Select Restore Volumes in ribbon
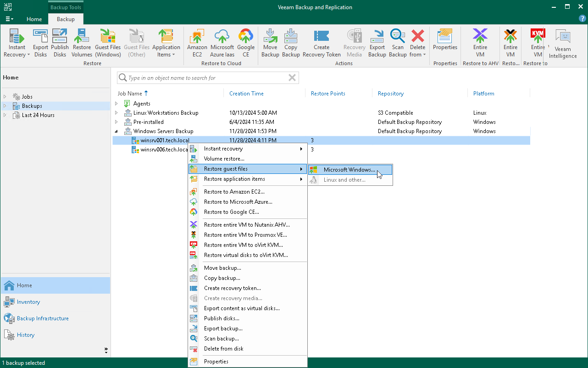This screenshot has height=368, width=588. [82, 43]
